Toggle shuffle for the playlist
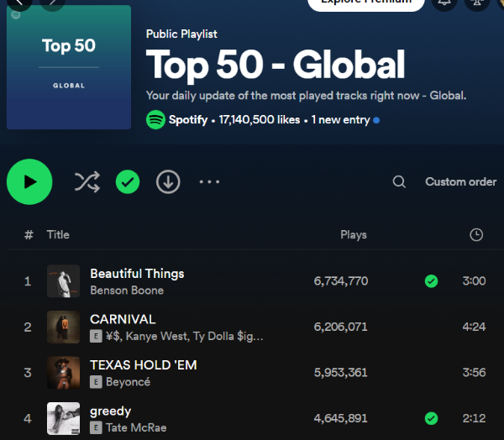This screenshot has height=440, width=504. (87, 182)
